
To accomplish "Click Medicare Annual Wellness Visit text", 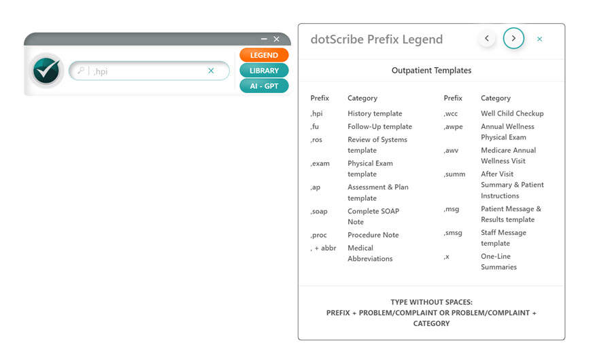I will [x=508, y=156].
